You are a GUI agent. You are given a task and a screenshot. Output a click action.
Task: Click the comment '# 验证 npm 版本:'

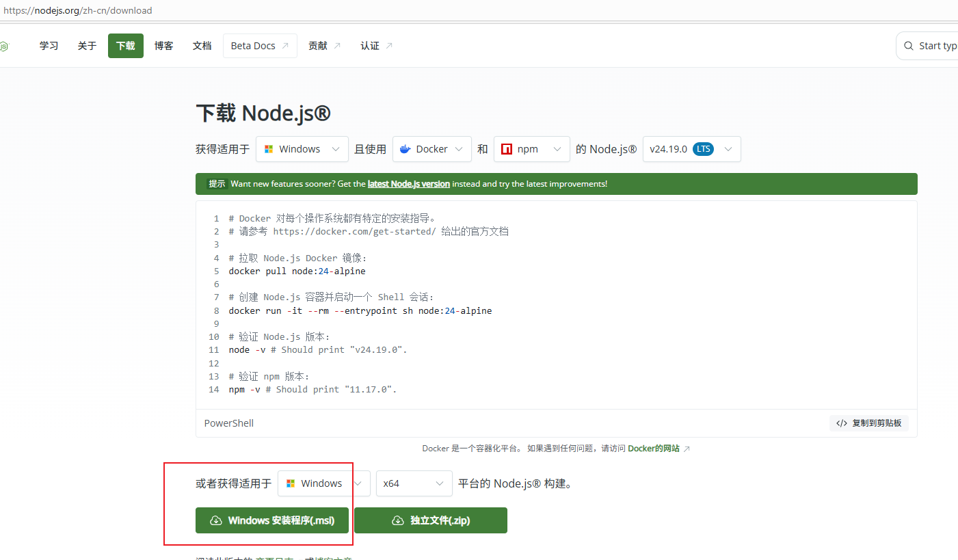pyautogui.click(x=269, y=376)
